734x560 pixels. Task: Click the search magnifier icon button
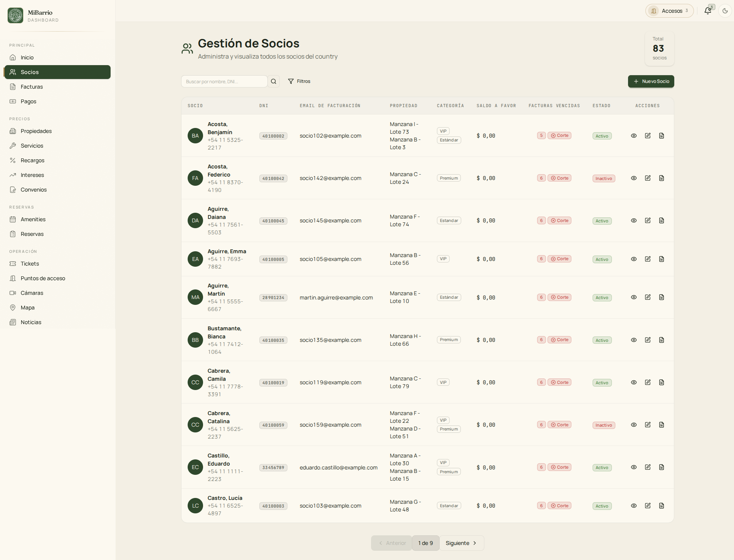[x=274, y=81]
